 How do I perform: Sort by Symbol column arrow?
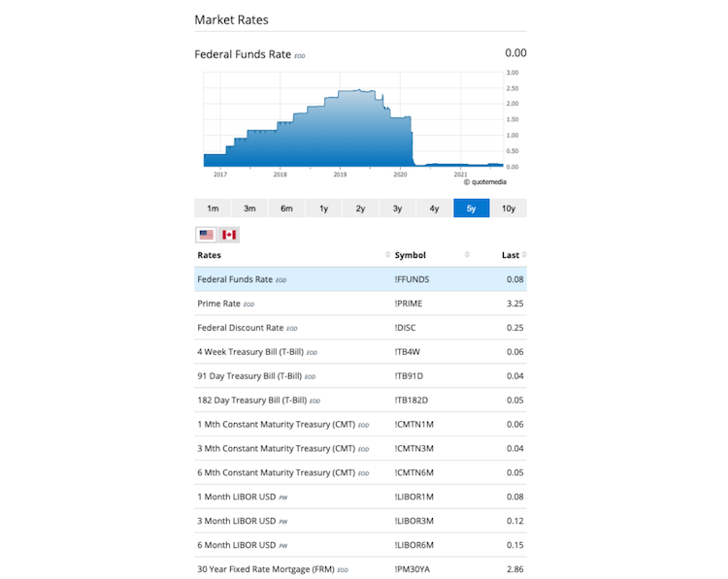click(x=467, y=255)
